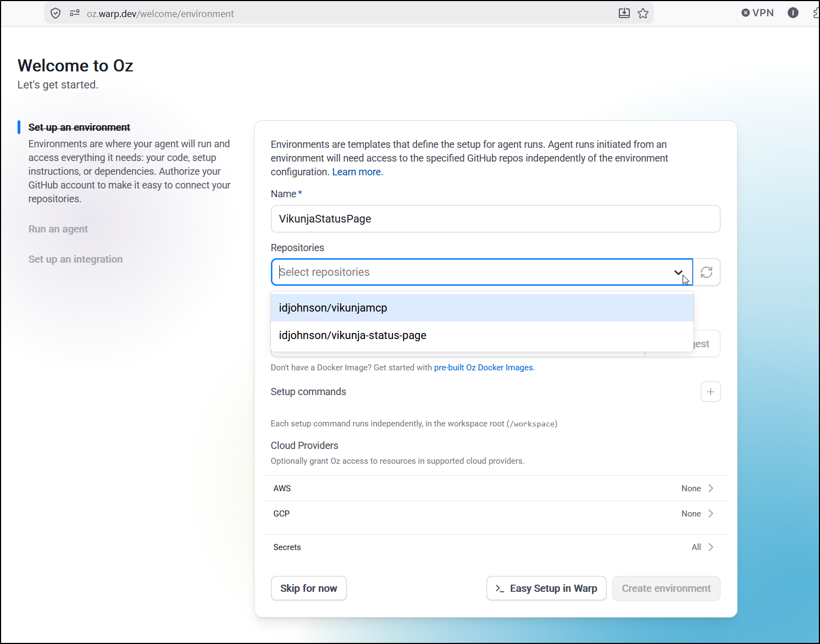The height and width of the screenshot is (644, 820).
Task: Refresh the repositories list
Action: [x=707, y=272]
